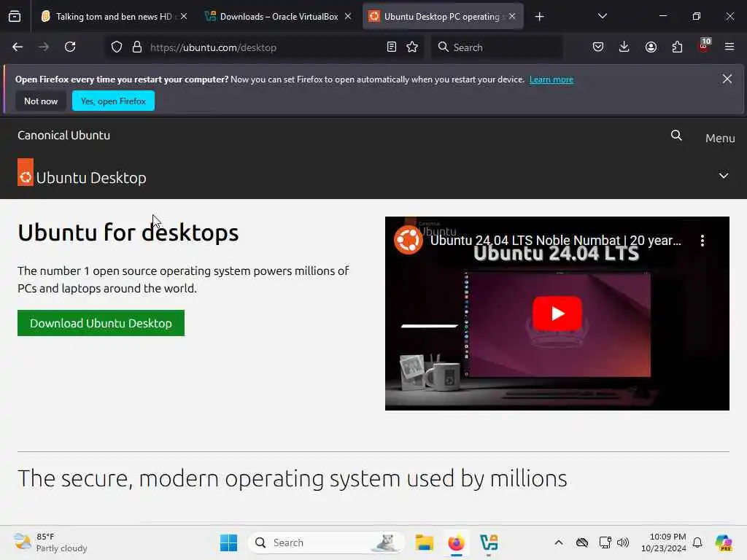
Task: Click the Ubuntu Desktop logo heading
Action: point(82,172)
